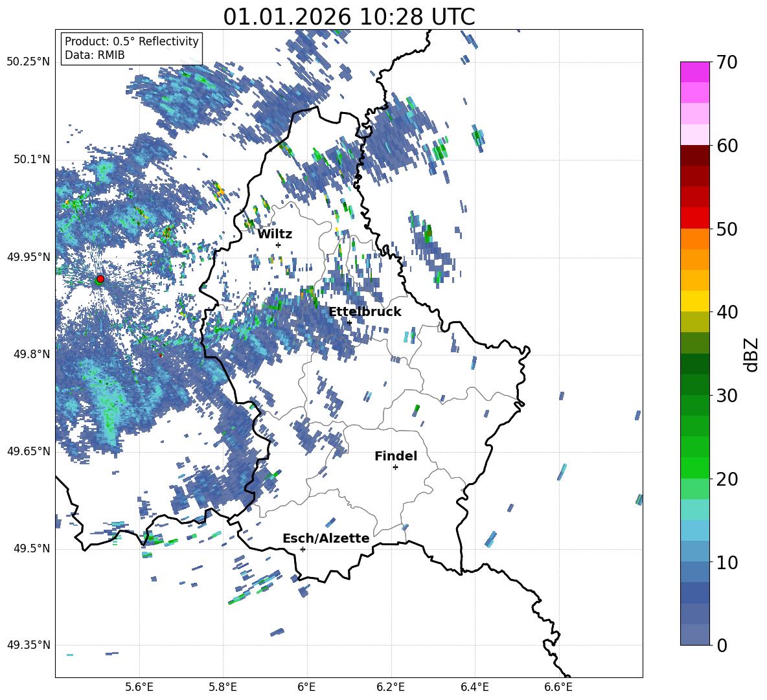This screenshot has width=767, height=700.
Task: Click the colorbar 50 tick label
Action: (726, 229)
